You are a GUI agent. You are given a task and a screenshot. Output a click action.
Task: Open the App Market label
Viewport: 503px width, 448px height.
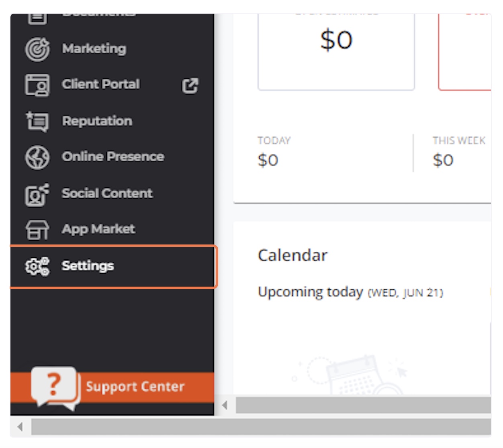coord(98,229)
